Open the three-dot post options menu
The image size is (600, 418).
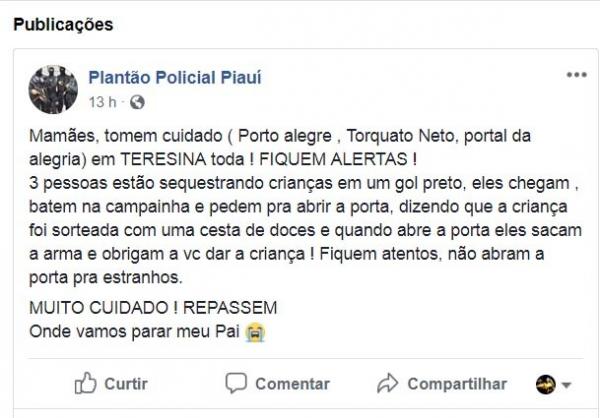coord(577,75)
